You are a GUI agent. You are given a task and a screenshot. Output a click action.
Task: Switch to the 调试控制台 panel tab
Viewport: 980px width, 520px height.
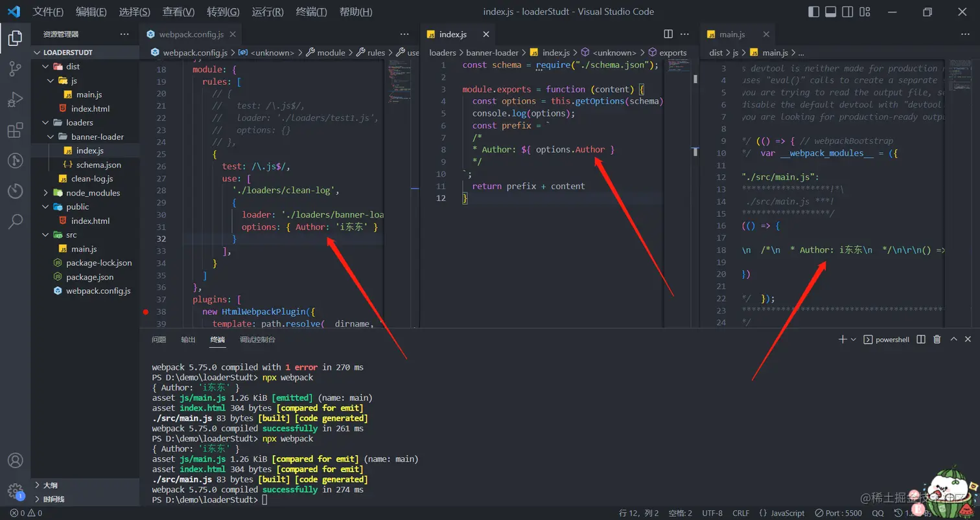pyautogui.click(x=257, y=339)
